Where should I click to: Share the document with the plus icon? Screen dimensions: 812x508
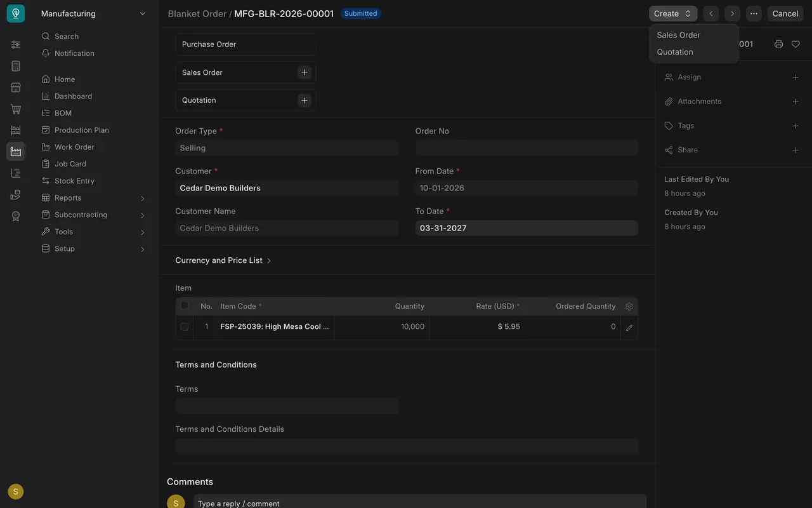[x=796, y=150]
